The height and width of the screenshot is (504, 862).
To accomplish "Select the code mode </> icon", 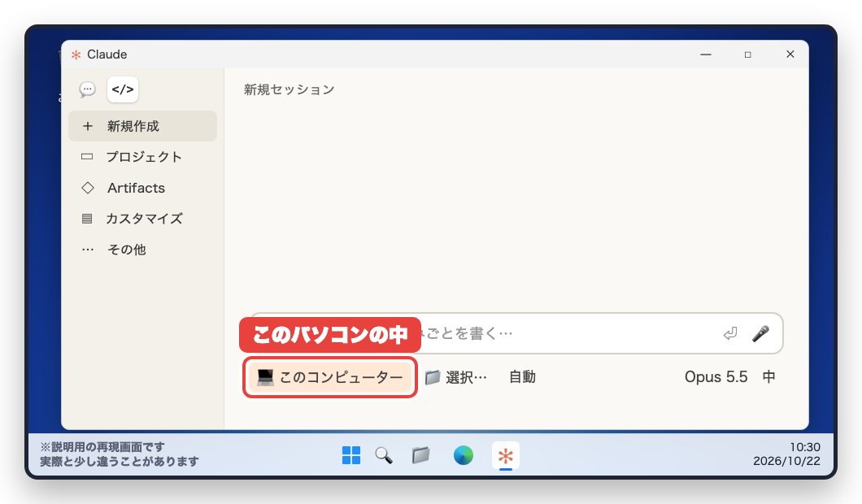I will pyautogui.click(x=123, y=89).
